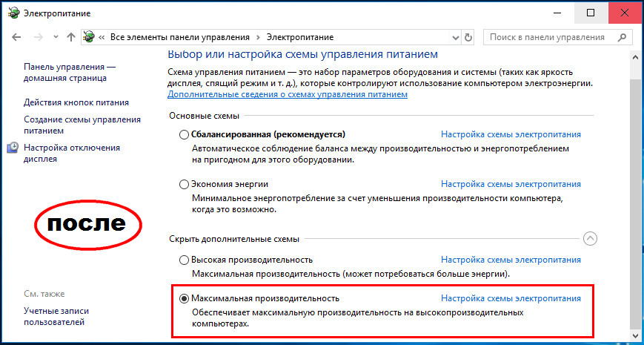
Task: Click the Основные схемы heading
Action: 204,116
